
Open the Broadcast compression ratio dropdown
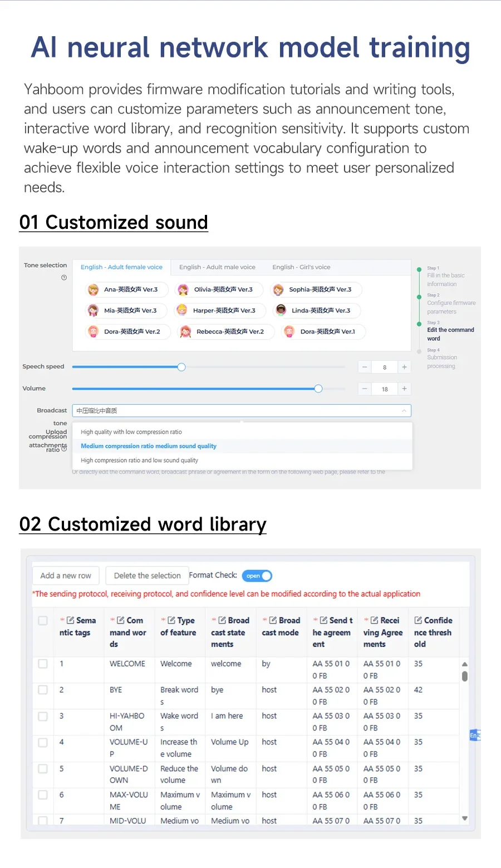[x=241, y=411]
